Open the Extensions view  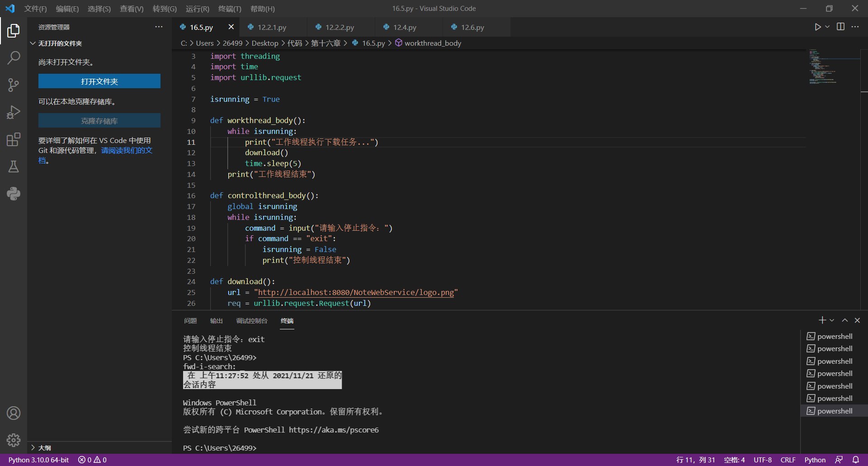coord(14,139)
